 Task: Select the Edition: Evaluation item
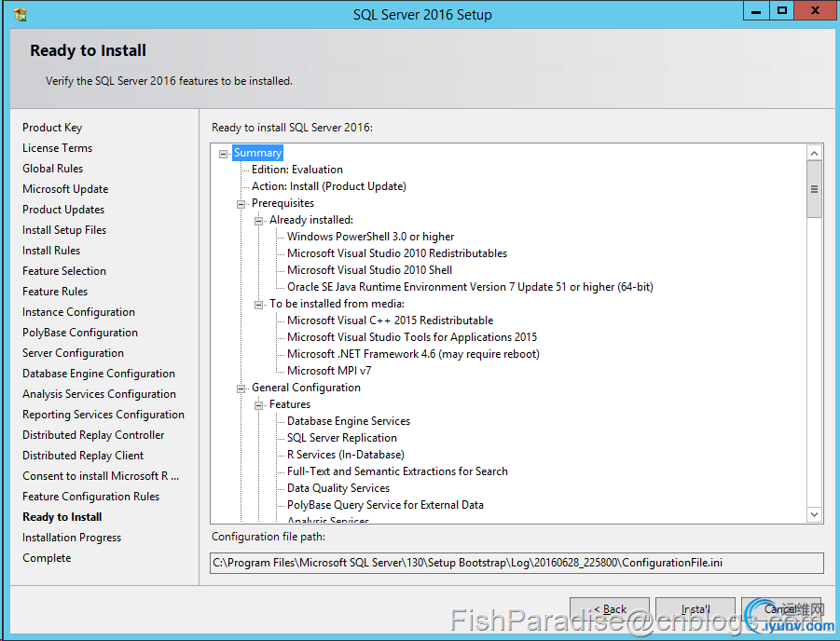click(x=297, y=170)
